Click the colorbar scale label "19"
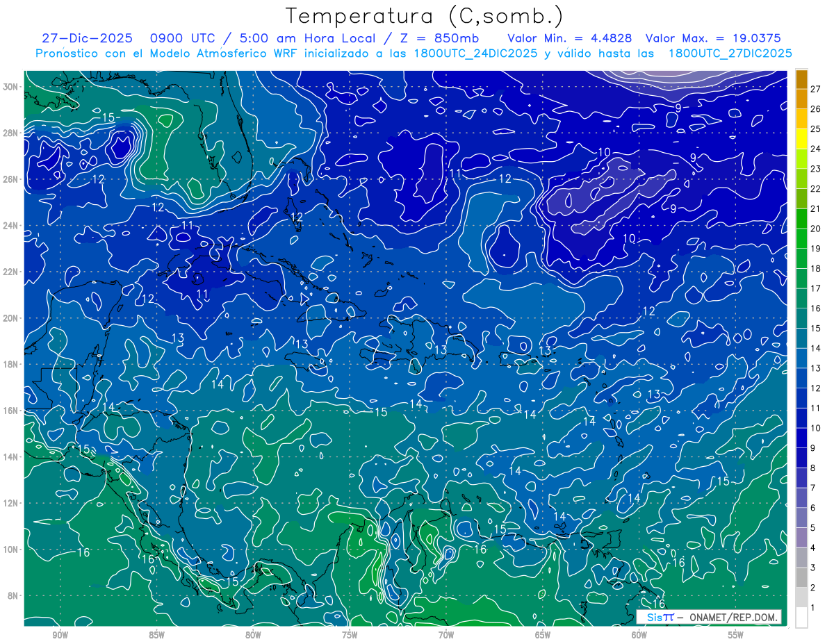Image resolution: width=834 pixels, height=644 pixels. pyautogui.click(x=816, y=249)
